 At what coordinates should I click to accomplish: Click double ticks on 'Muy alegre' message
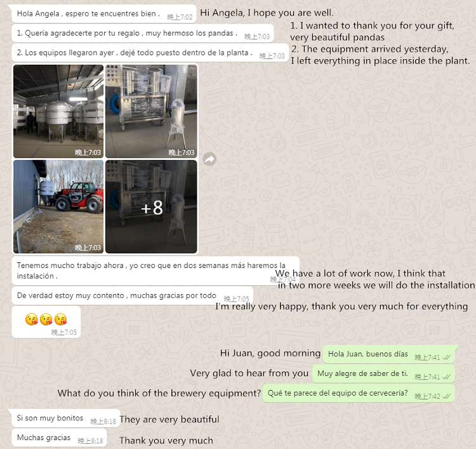click(x=446, y=377)
